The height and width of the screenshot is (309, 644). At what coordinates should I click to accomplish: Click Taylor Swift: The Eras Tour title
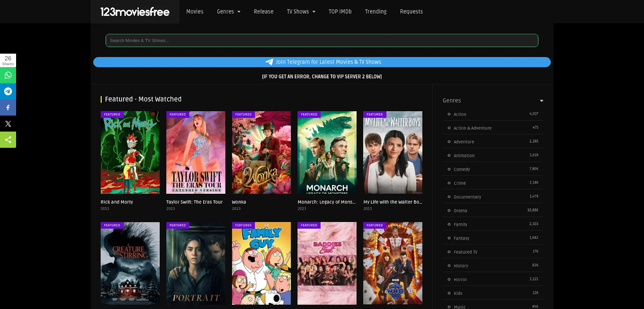coord(194,202)
